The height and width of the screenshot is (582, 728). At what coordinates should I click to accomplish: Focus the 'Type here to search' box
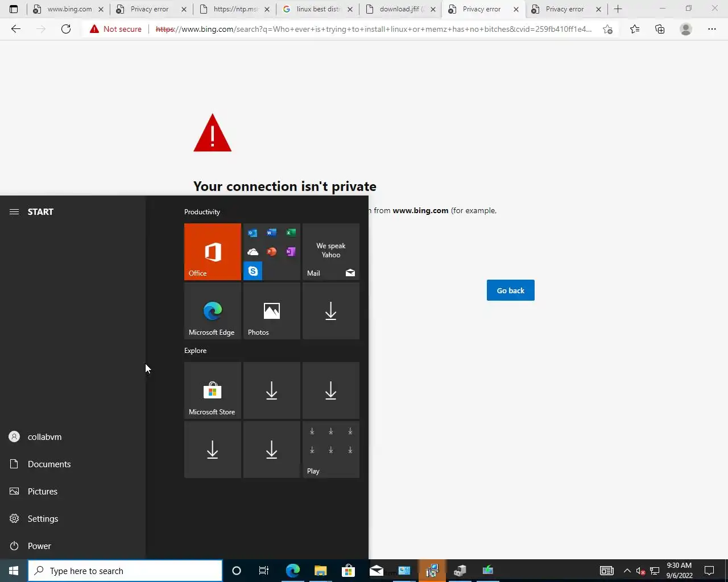(125, 571)
